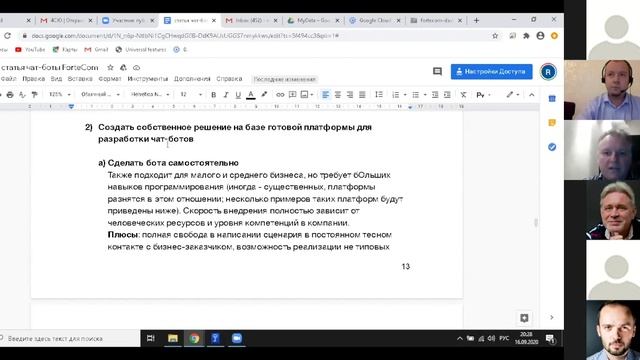The image size is (640, 360).
Task: Open the paragraph style dropdown
Action: pos(100,95)
